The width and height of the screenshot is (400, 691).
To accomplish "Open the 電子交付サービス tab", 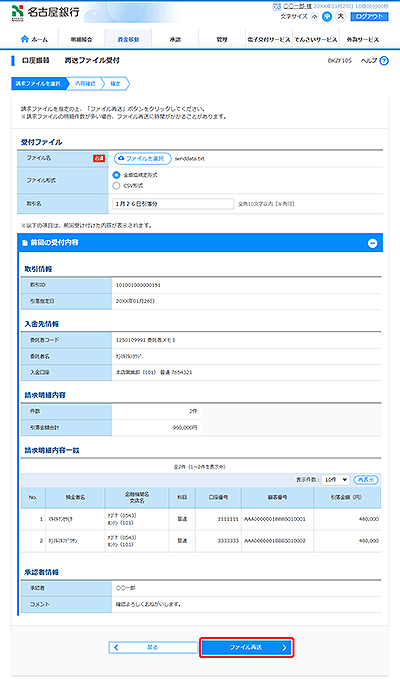I will pos(268,39).
